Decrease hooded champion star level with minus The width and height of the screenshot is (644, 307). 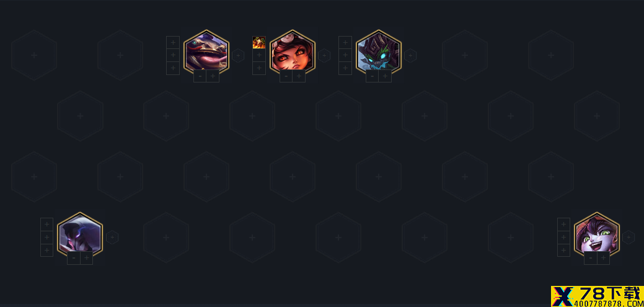[x=74, y=258]
